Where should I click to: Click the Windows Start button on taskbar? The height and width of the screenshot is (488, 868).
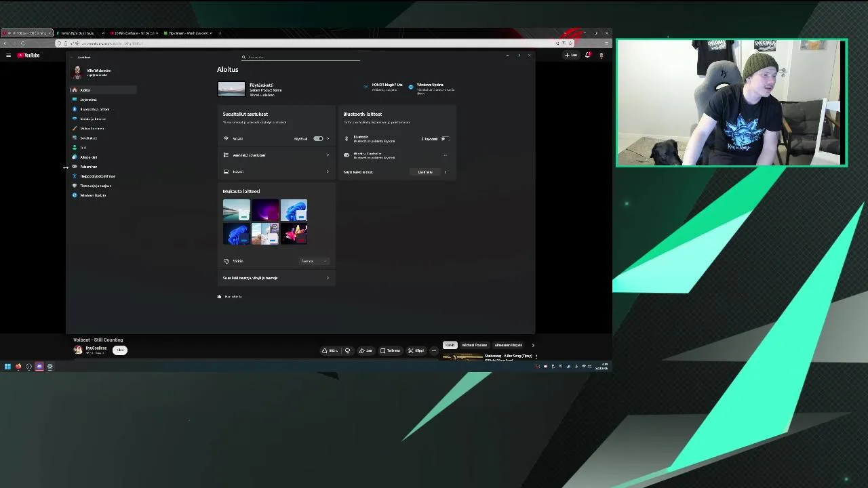pos(7,367)
